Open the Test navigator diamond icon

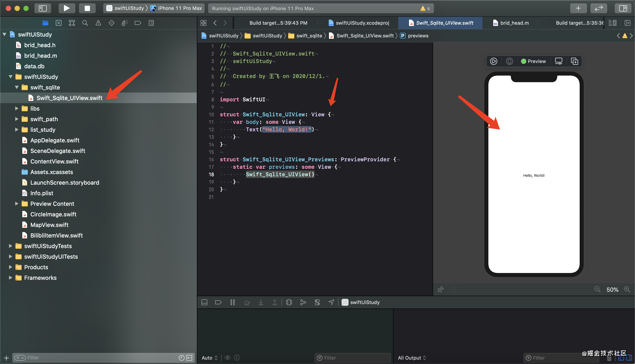coord(112,23)
